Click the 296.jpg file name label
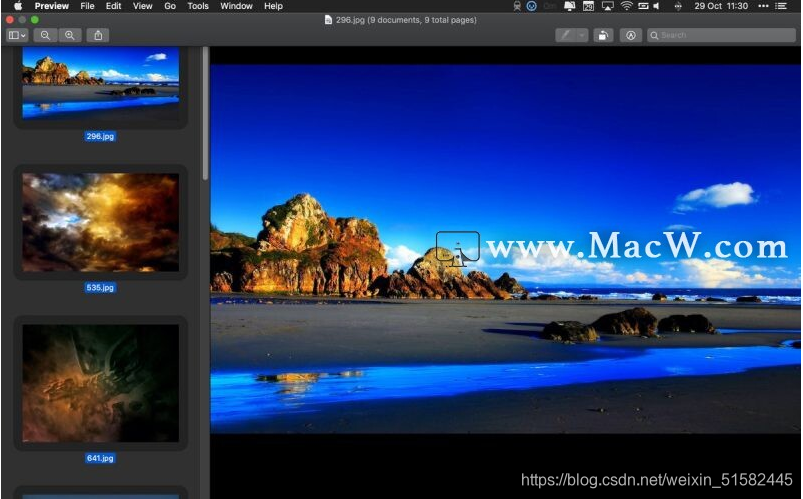This screenshot has height=499, width=803. pos(100,136)
